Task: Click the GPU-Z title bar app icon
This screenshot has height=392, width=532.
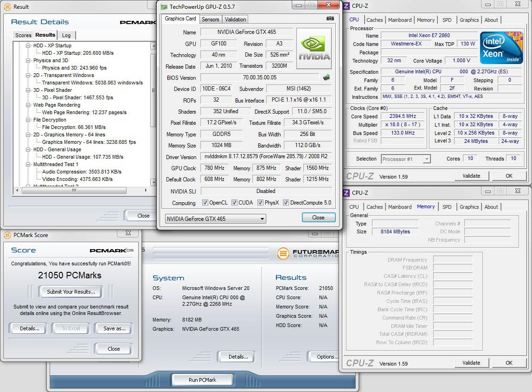Action: pos(164,7)
